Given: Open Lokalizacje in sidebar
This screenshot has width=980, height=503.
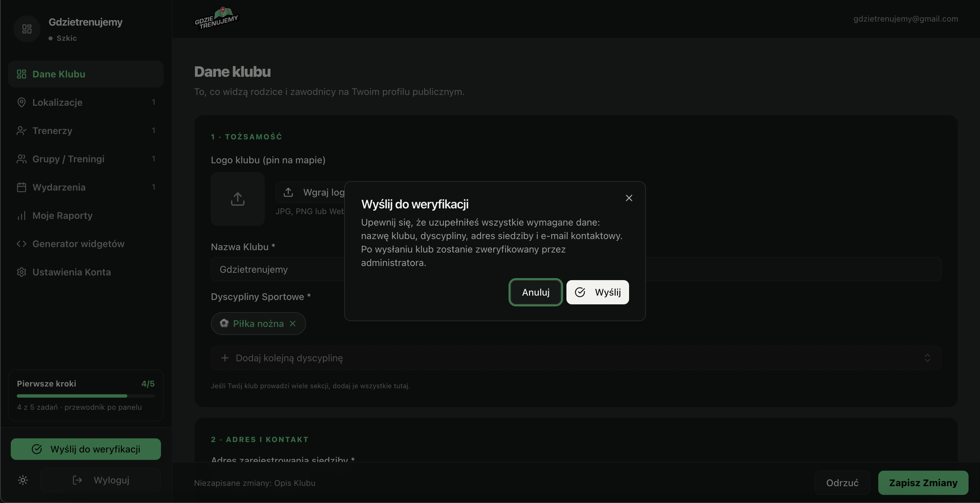Looking at the screenshot, I should click(86, 102).
